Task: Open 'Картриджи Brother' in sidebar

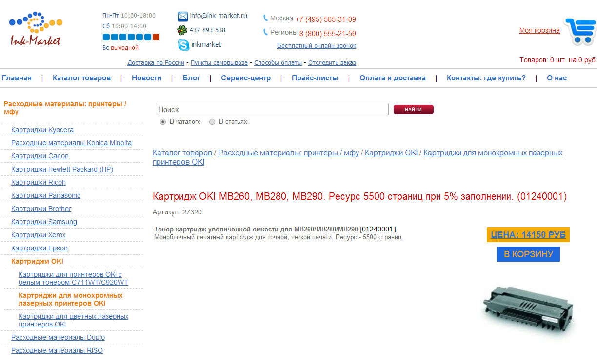Action: point(41,209)
